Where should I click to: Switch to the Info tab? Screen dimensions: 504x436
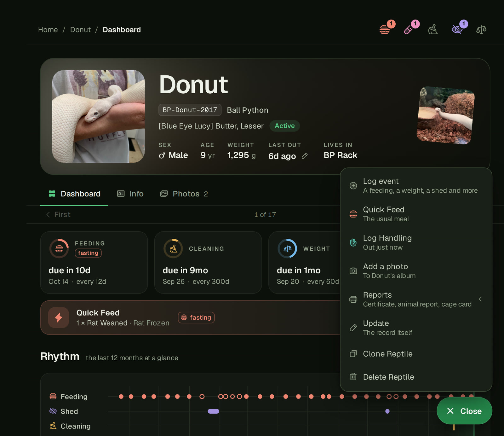130,194
